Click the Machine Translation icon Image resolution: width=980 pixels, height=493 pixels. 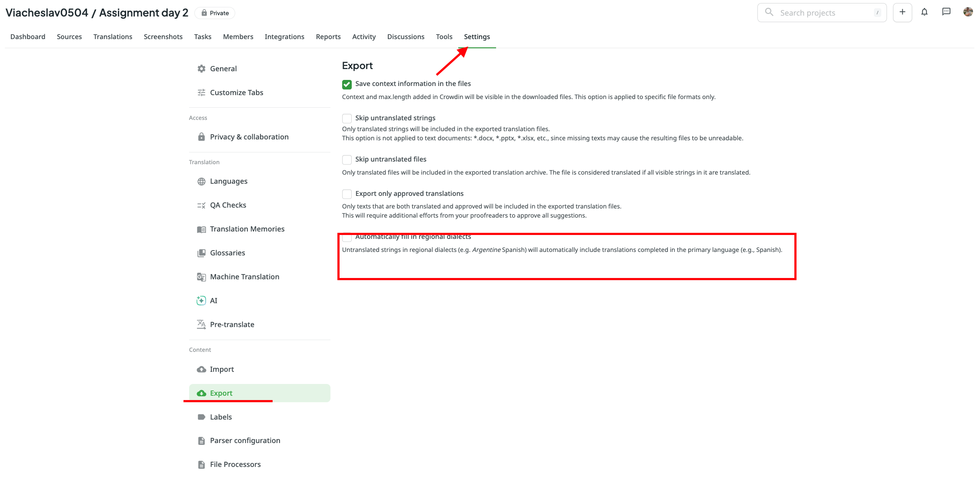(x=201, y=277)
